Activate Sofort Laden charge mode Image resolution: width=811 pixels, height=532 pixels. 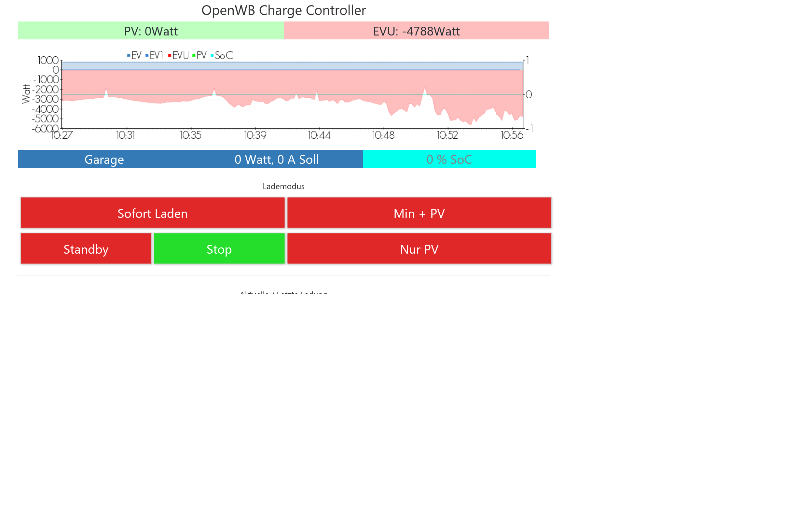[152, 213]
